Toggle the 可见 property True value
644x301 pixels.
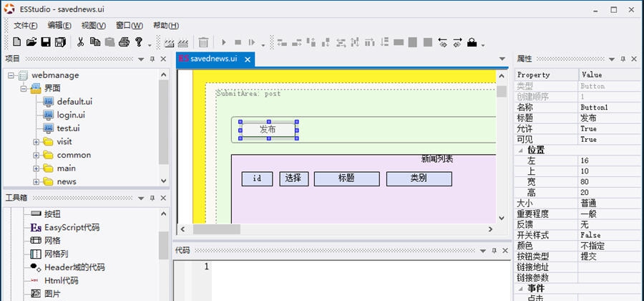tap(609, 140)
